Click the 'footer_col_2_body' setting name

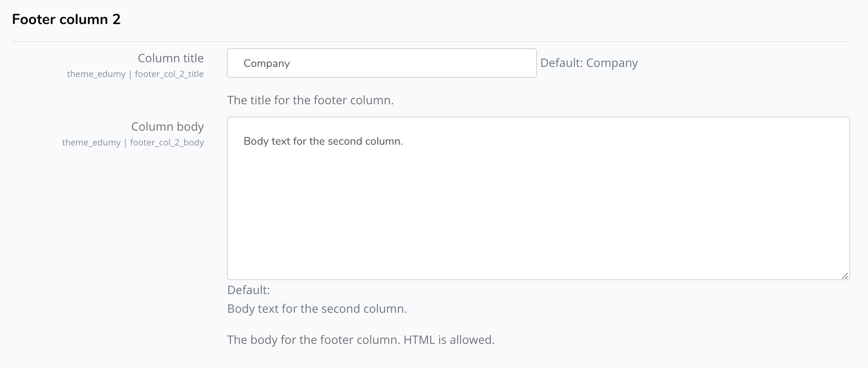point(167,142)
